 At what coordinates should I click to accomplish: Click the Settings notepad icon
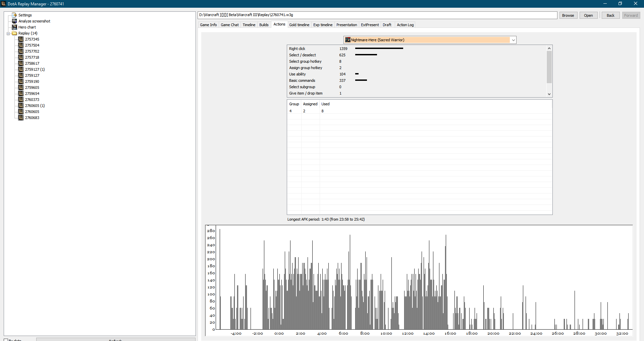(14, 15)
